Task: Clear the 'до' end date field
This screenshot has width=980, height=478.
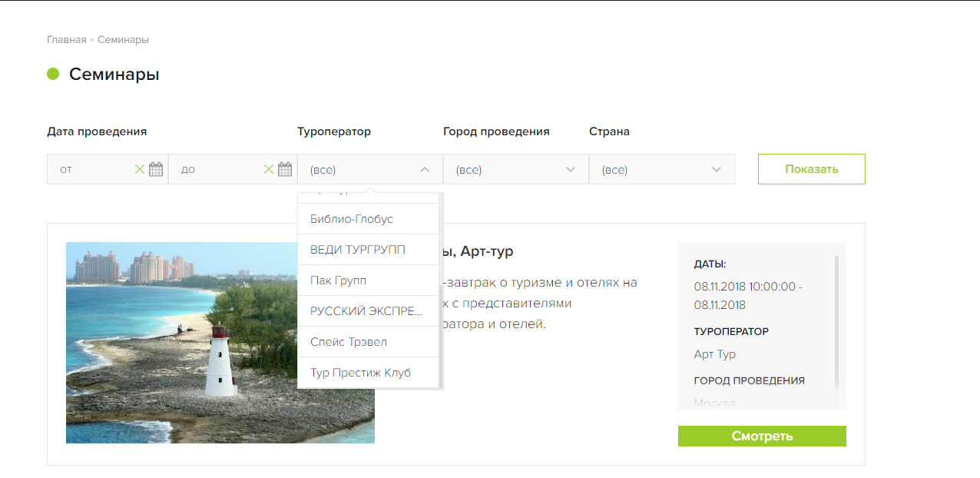Action: click(x=268, y=170)
